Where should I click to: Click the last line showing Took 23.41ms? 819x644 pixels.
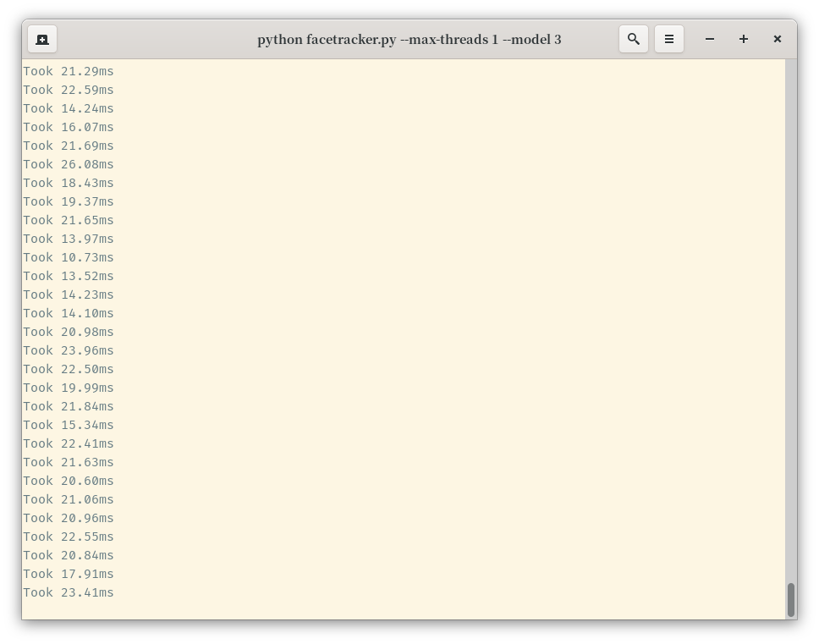(x=68, y=592)
